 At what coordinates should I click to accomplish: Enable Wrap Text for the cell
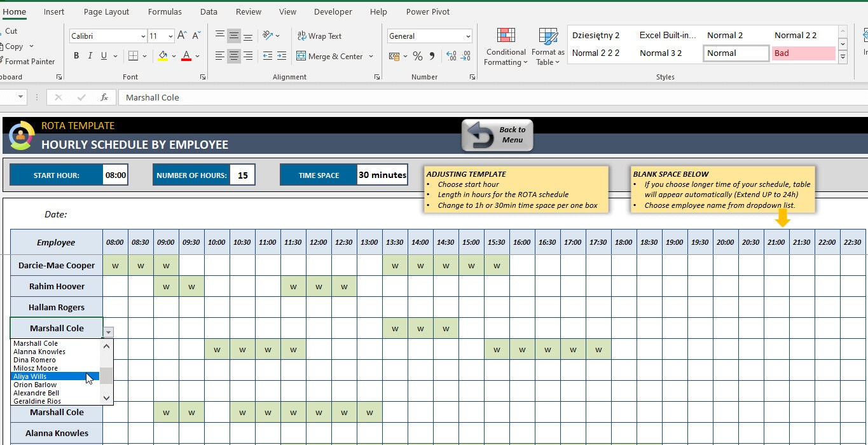(x=320, y=36)
